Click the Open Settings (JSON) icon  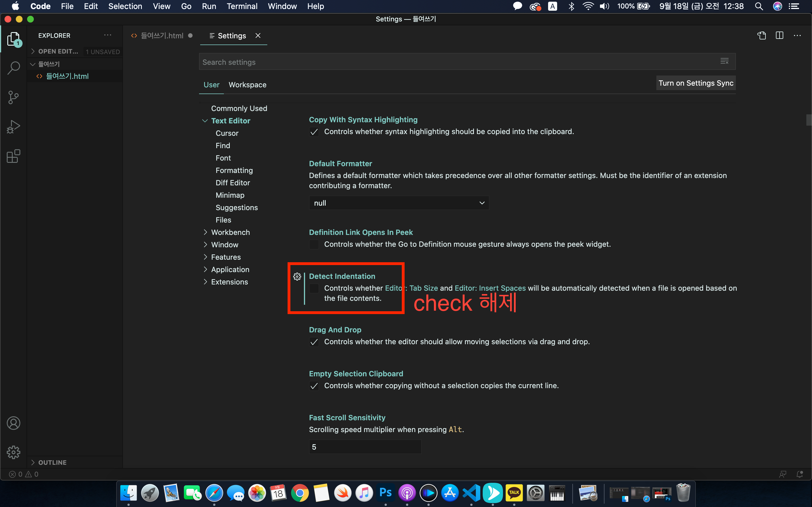tap(761, 35)
